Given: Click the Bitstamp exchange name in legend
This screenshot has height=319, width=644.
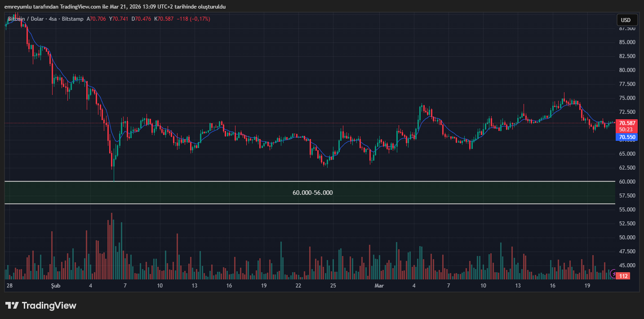Looking at the screenshot, I should pos(72,19).
